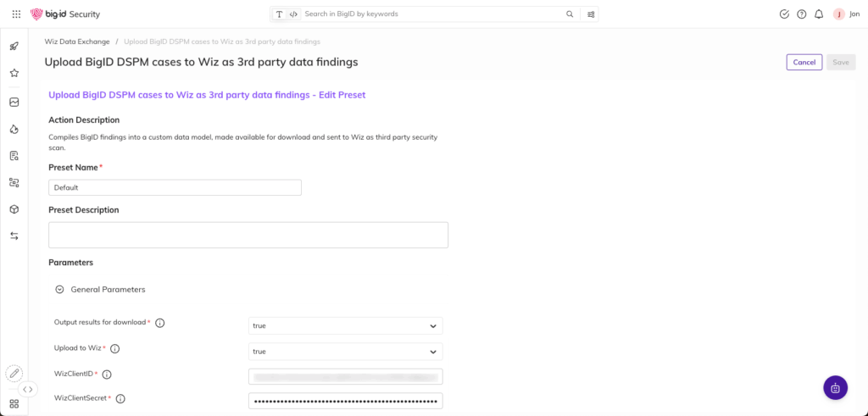Click the Preset Description text box

[x=248, y=235]
